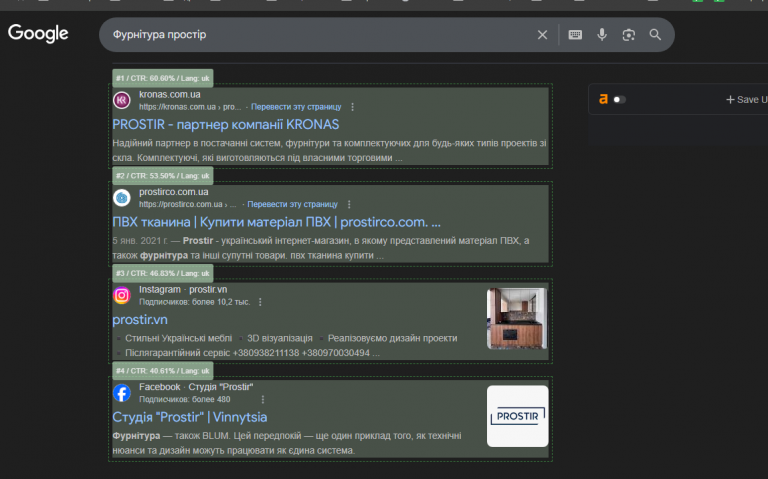
Task: Click the orange 'a' extension icon
Action: (603, 99)
